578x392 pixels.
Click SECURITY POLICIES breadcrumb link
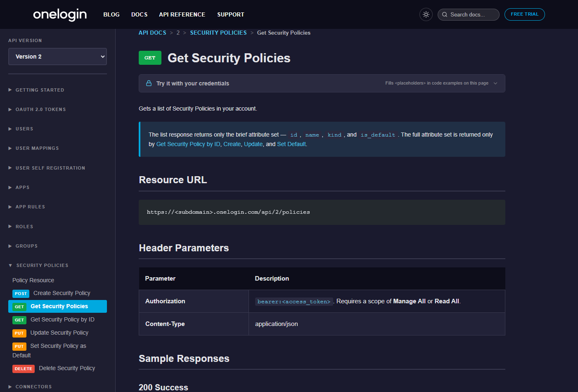click(x=218, y=33)
